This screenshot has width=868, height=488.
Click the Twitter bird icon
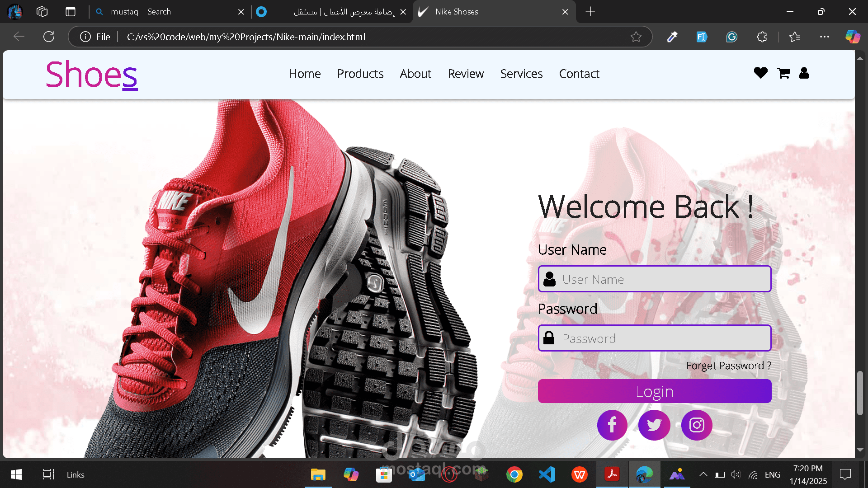[654, 425]
